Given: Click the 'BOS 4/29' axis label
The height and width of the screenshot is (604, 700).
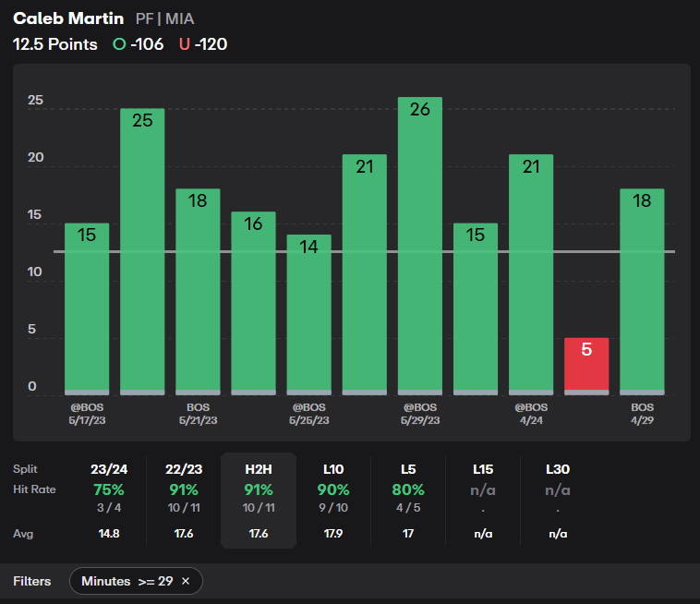Looking at the screenshot, I should 642,414.
